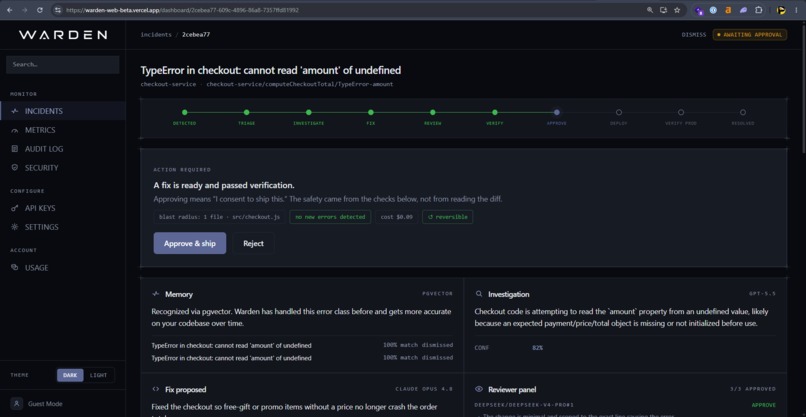Screen dimensions: 806x417
Task: Click the 'reversible' badge
Action: [x=448, y=217]
